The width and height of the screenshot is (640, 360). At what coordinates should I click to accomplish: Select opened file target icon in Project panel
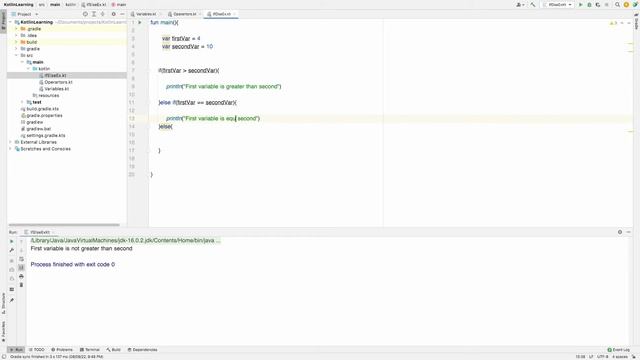85,14
